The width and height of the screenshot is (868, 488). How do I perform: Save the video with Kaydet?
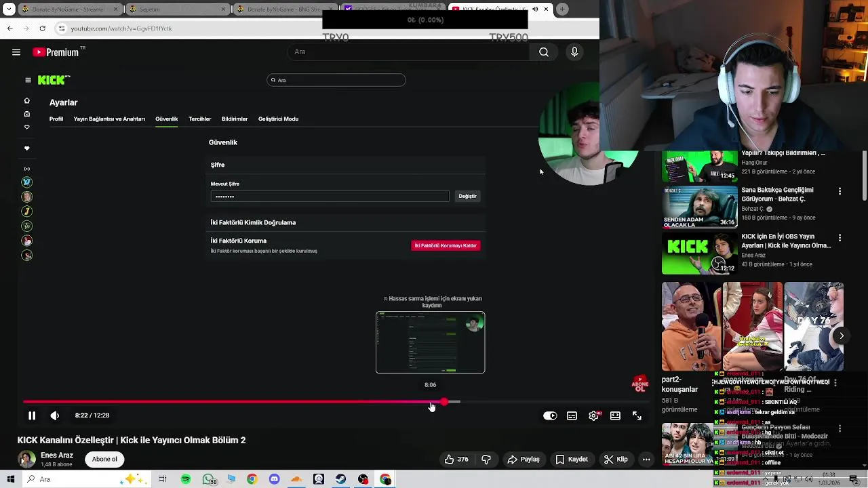[572, 460]
